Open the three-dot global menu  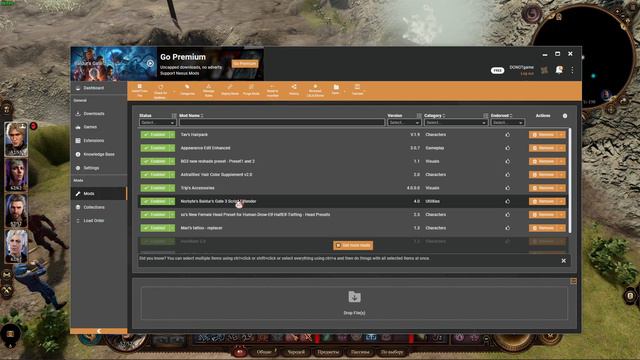click(572, 70)
